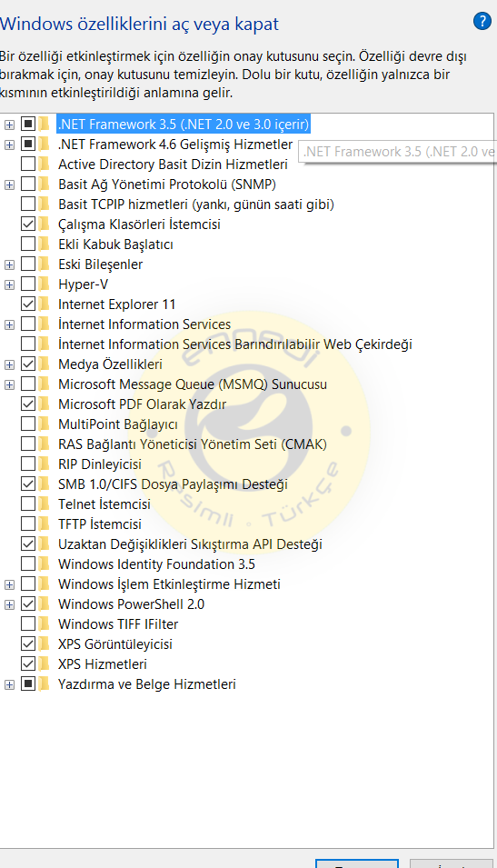Enable Active Directory Basit Dizin Hizmetleri
This screenshot has width=497, height=868.
[27, 165]
